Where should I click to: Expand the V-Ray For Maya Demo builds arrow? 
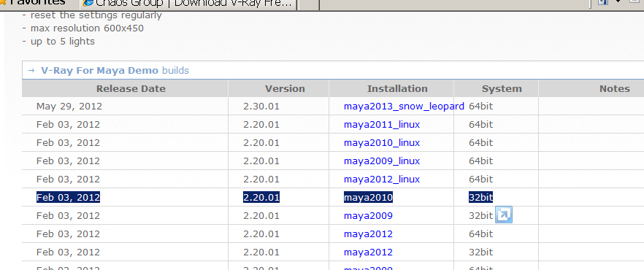pyautogui.click(x=31, y=71)
